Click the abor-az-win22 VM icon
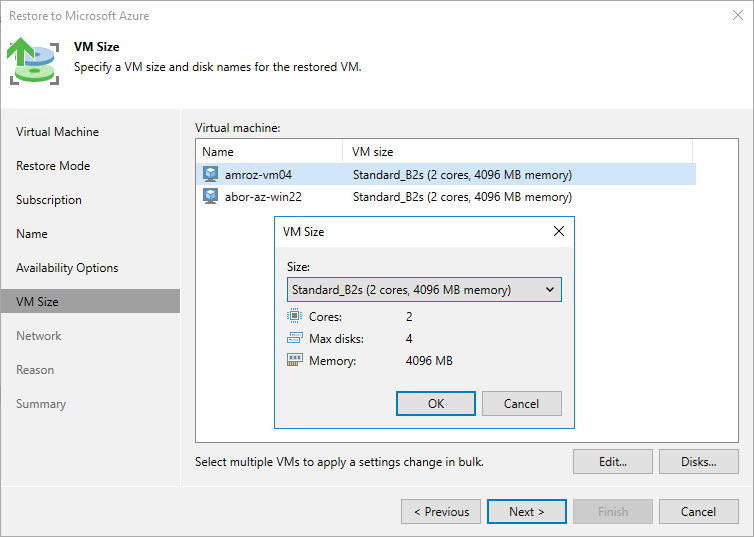 pos(211,197)
